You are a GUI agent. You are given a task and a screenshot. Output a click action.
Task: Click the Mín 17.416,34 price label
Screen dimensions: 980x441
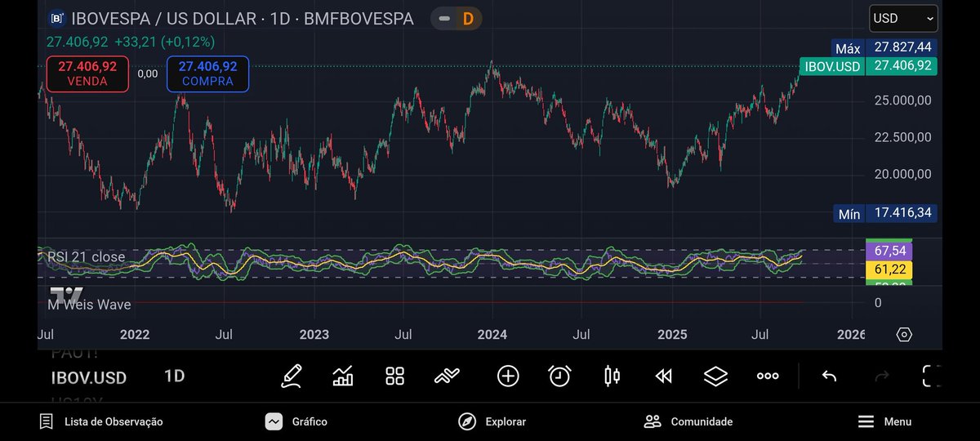click(884, 214)
